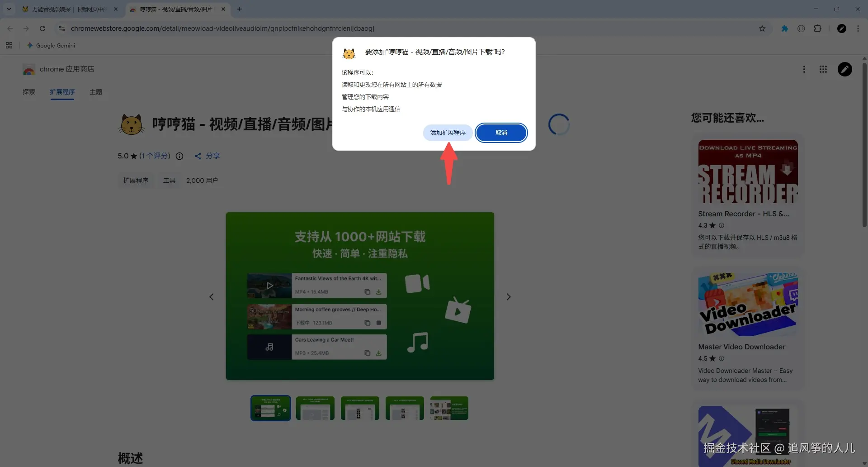
Task: Click the 管理您的下载内容 permission text
Action: click(365, 97)
